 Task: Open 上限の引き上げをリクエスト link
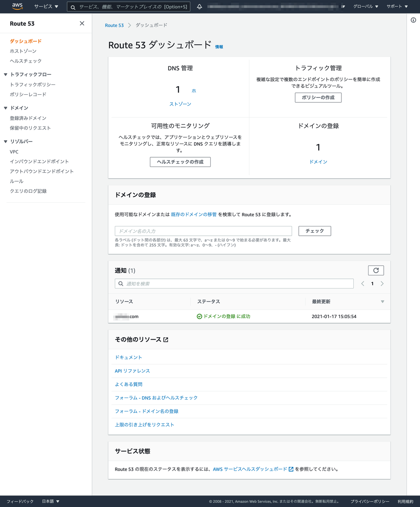coord(144,425)
